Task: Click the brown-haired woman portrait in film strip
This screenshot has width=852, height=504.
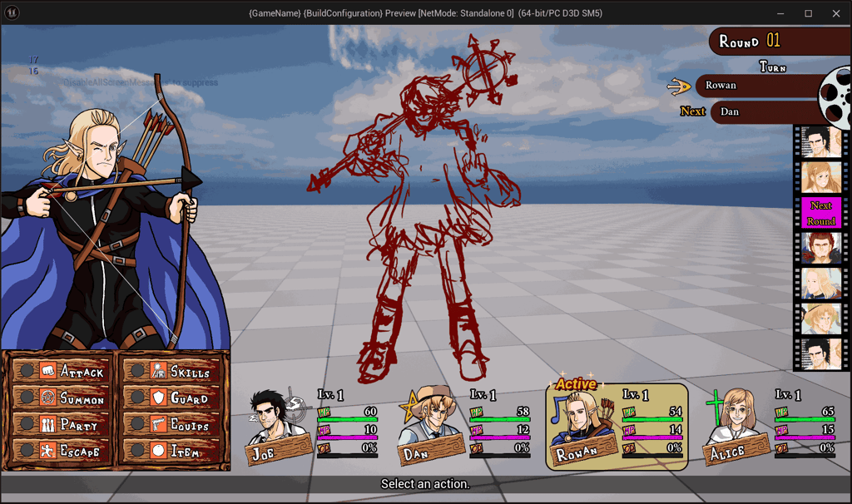Action: click(x=821, y=177)
